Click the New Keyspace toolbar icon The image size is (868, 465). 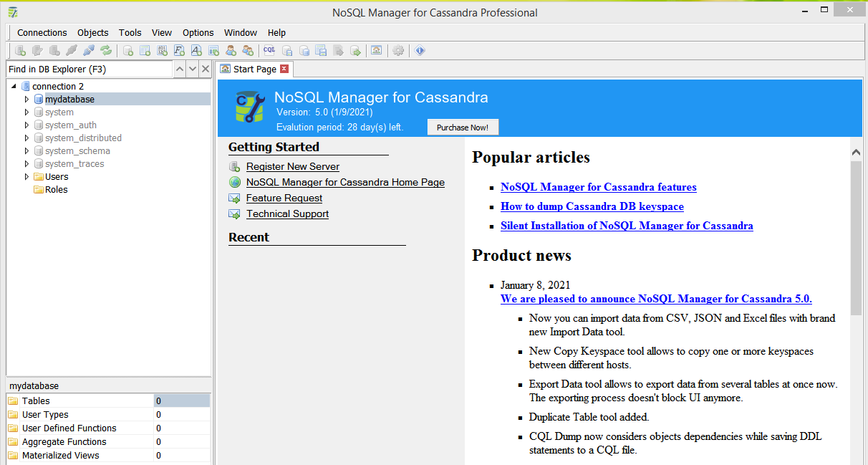coord(128,50)
